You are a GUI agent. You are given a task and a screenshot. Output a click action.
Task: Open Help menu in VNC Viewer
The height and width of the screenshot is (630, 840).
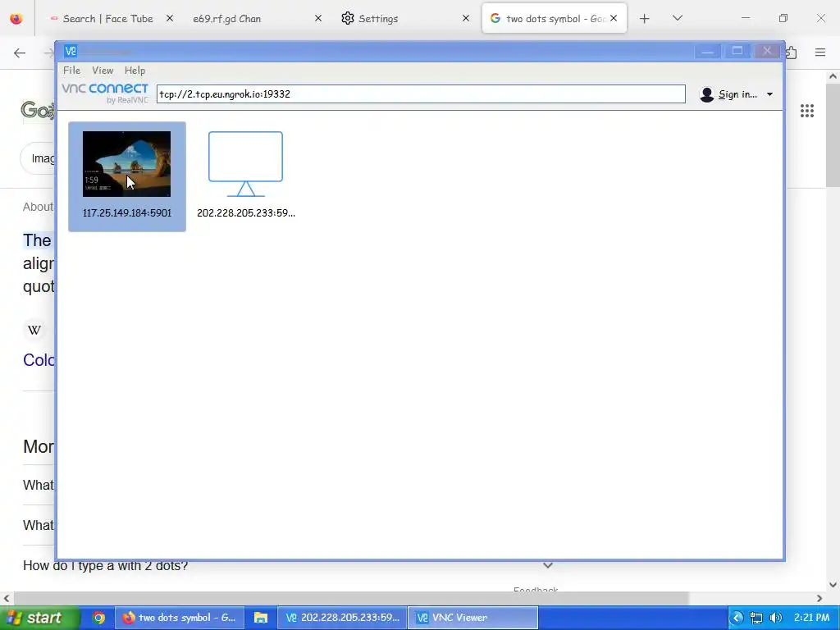[x=135, y=71]
